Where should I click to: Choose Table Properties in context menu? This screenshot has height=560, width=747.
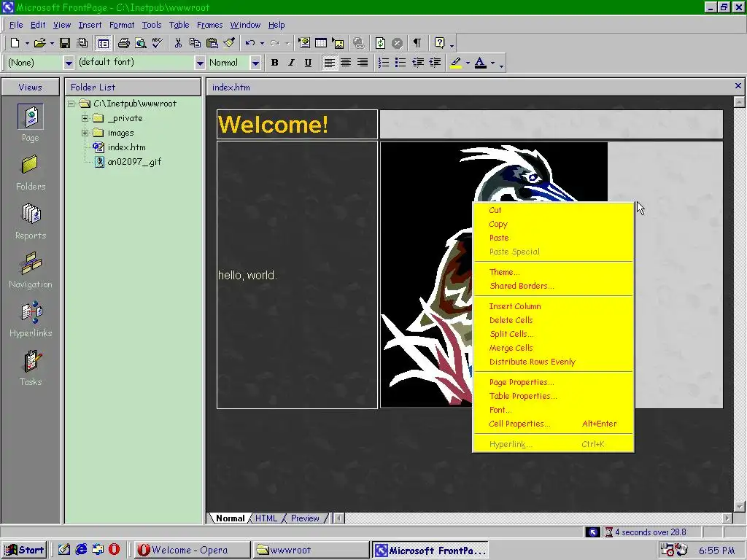pyautogui.click(x=553, y=396)
